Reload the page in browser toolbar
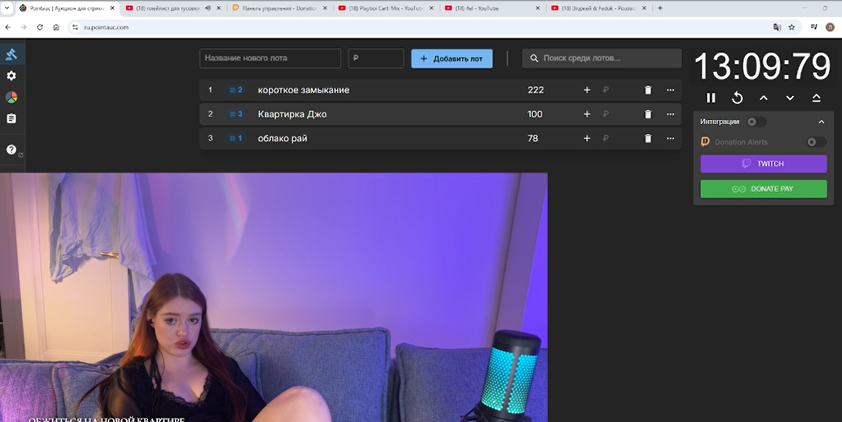 point(40,27)
